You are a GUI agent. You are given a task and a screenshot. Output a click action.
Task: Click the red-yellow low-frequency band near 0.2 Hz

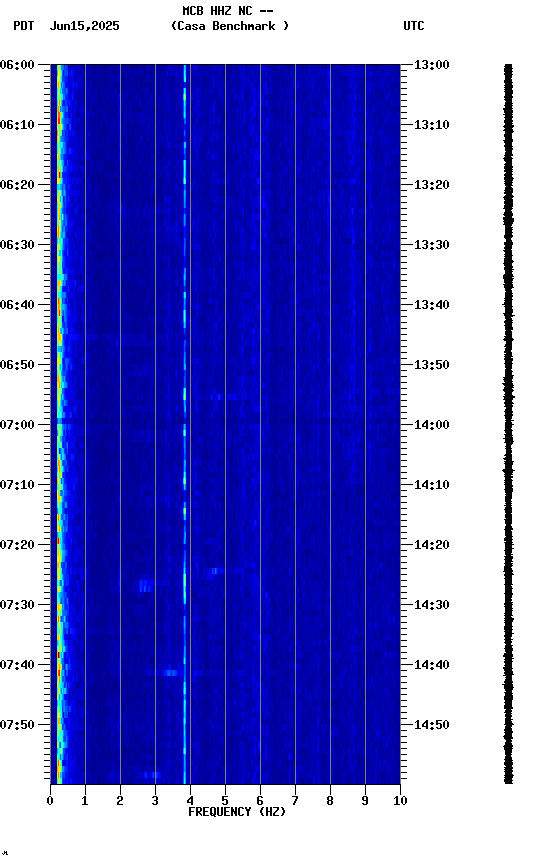(59, 424)
